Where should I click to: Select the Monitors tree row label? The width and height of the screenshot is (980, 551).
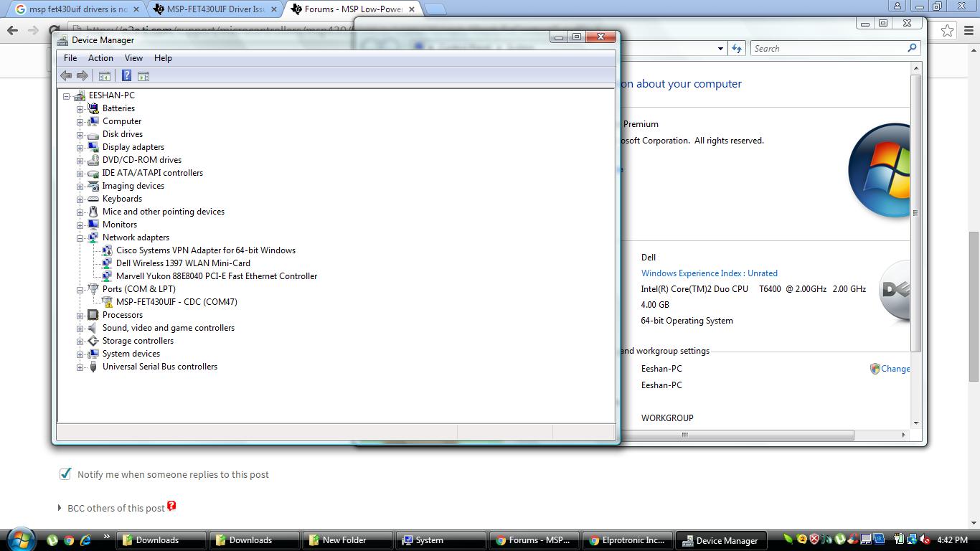pyautogui.click(x=120, y=225)
